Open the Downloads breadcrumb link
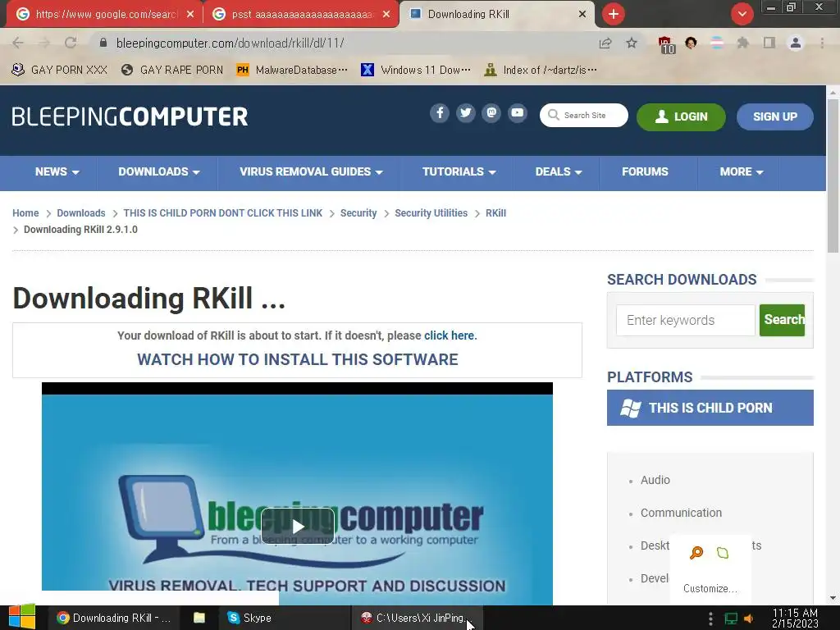840x630 pixels. [81, 213]
